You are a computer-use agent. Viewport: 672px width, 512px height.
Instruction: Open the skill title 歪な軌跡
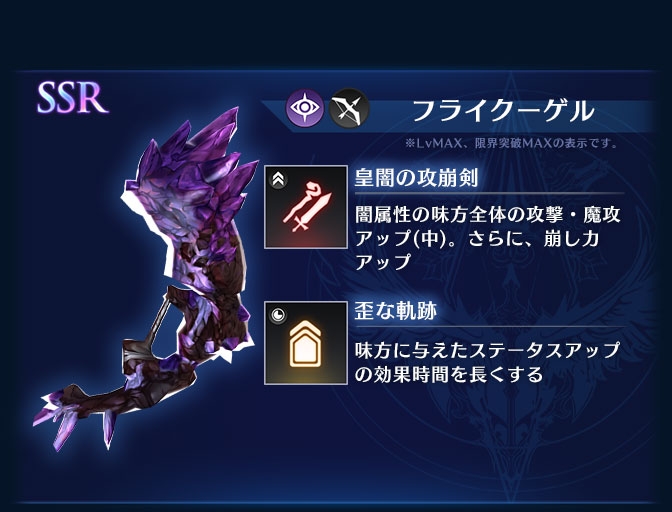pyautogui.click(x=395, y=311)
